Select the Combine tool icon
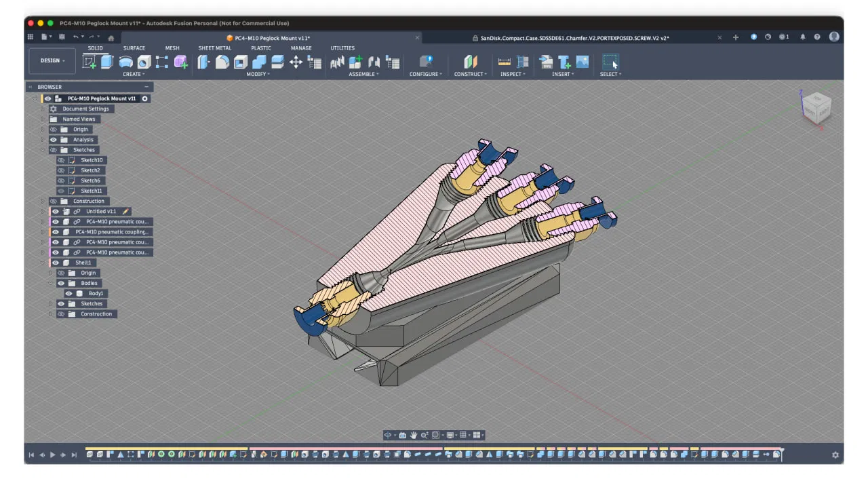The height and width of the screenshot is (496, 868). 259,62
